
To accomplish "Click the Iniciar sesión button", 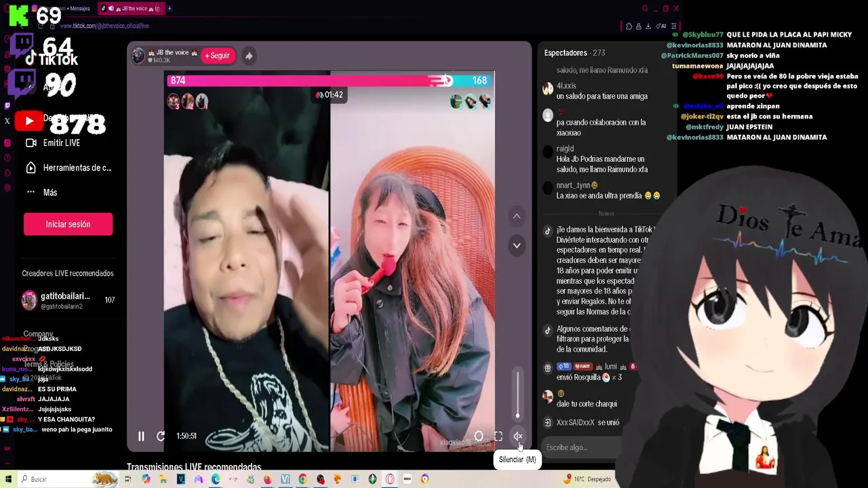I will pyautogui.click(x=68, y=224).
